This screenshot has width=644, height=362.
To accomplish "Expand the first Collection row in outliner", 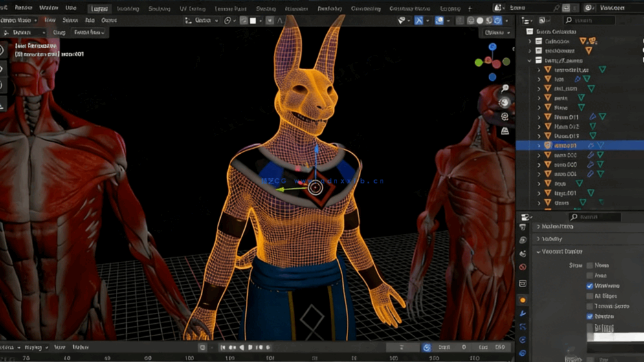I will click(530, 41).
